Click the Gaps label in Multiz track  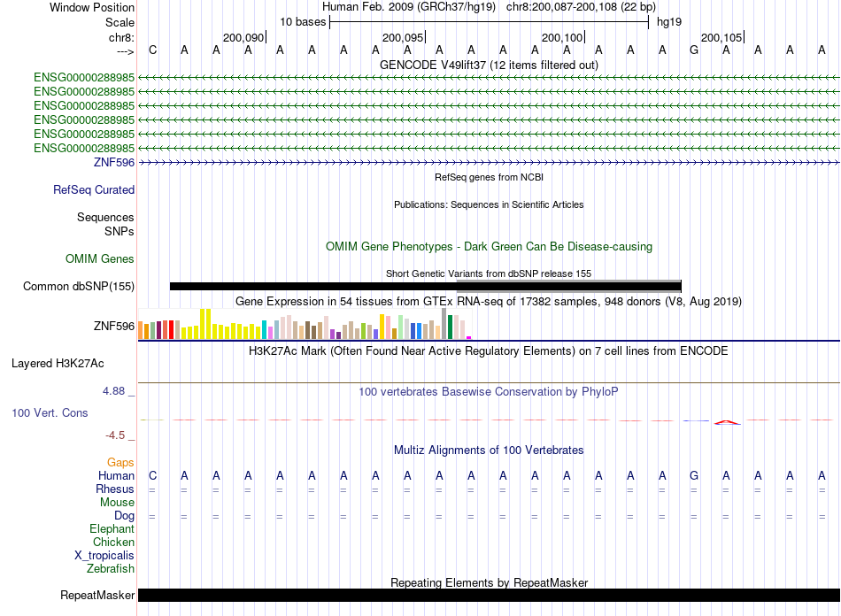click(120, 462)
